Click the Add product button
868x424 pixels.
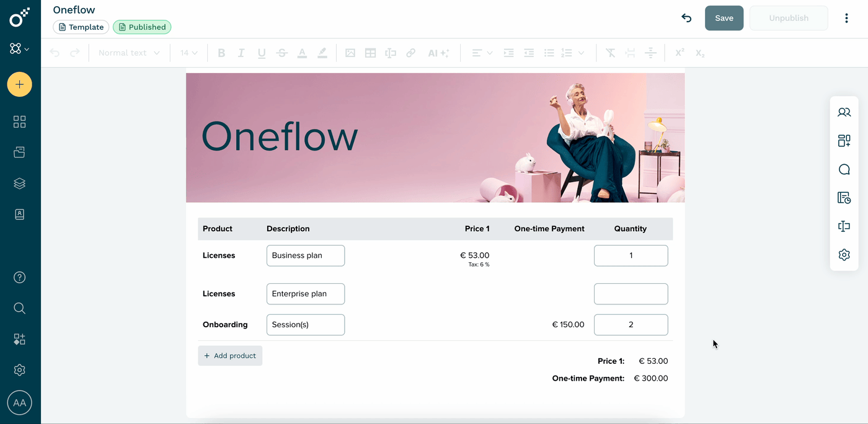click(230, 356)
